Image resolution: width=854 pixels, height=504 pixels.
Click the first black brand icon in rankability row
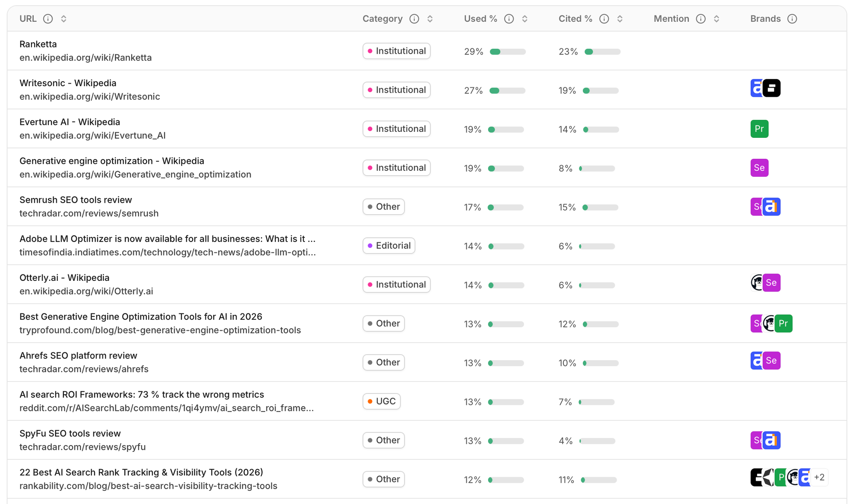click(x=756, y=478)
